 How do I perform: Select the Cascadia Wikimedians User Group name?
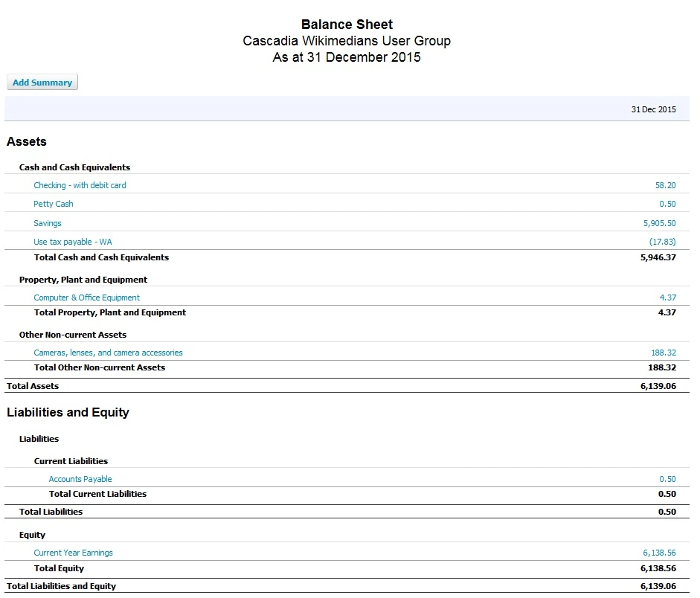pyautogui.click(x=347, y=41)
